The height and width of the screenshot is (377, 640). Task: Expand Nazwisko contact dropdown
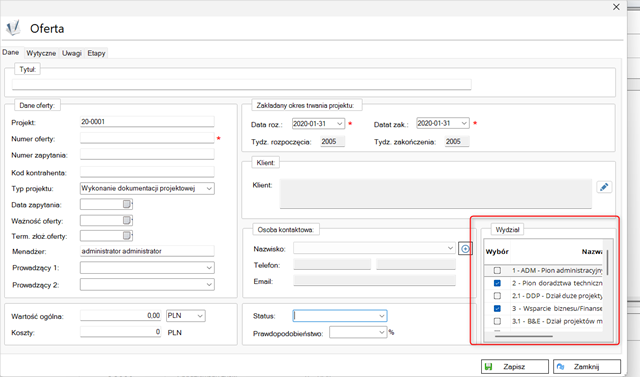pyautogui.click(x=450, y=248)
